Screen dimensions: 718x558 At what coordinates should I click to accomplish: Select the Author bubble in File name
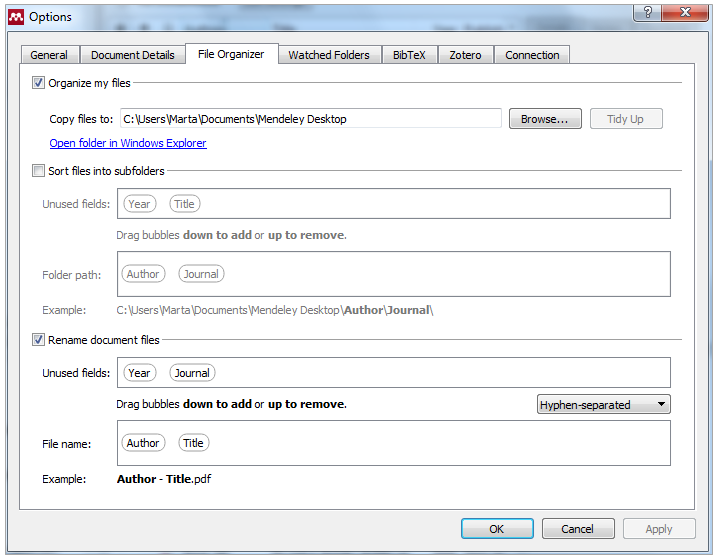[x=143, y=443]
